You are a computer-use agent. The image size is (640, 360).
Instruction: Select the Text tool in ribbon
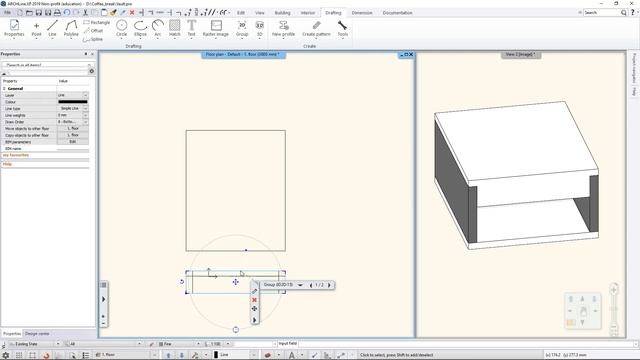point(191,28)
